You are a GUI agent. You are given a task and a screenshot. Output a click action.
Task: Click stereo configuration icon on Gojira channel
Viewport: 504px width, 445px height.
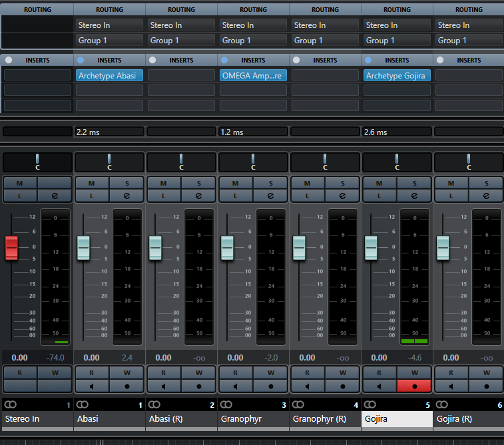click(370, 404)
